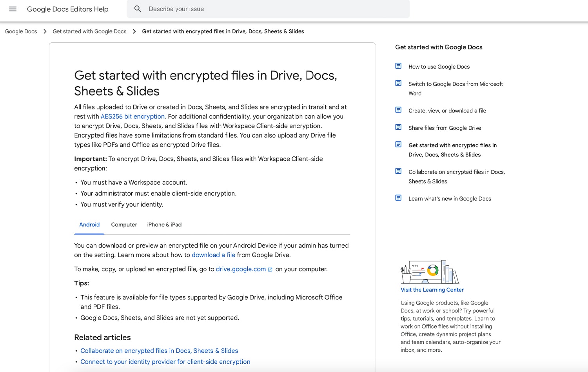Click the article icon beside Create, view, or download a file
588x372 pixels.
[x=398, y=110]
